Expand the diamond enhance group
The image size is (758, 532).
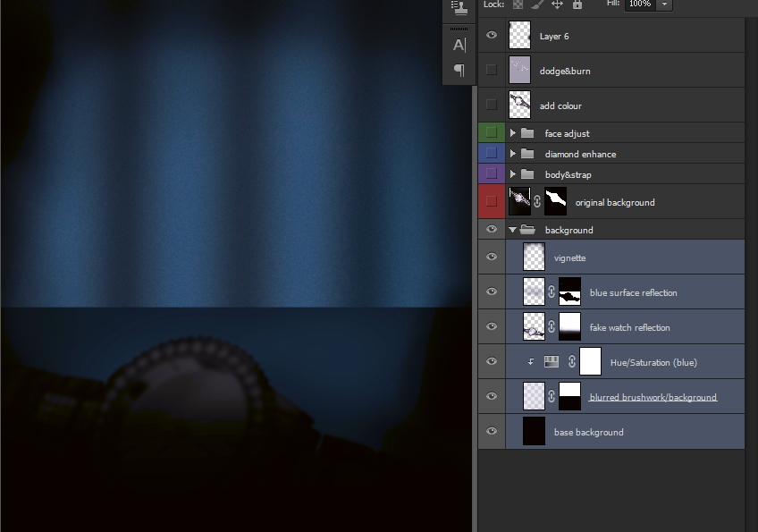click(513, 154)
